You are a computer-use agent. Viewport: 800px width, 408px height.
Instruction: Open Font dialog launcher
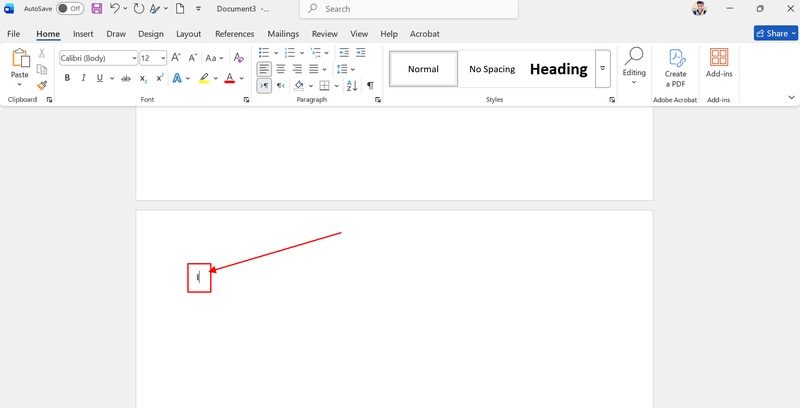(x=246, y=100)
